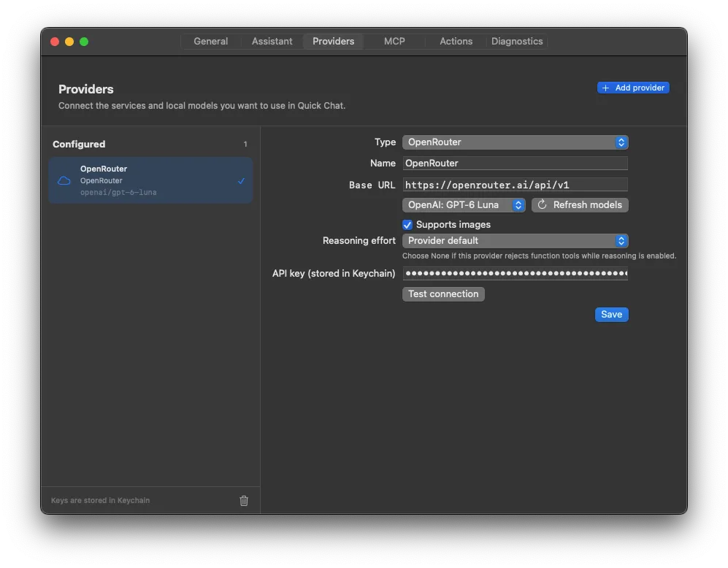Zoom the window with the green button
728x568 pixels.
coord(84,42)
